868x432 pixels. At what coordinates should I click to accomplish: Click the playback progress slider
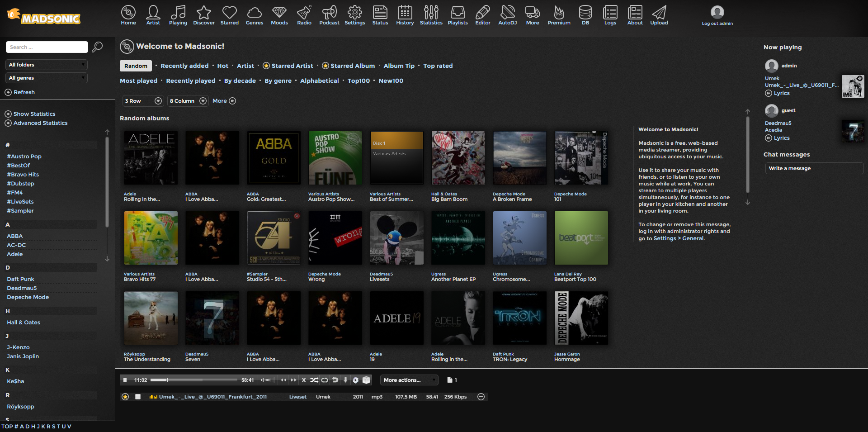tap(193, 380)
